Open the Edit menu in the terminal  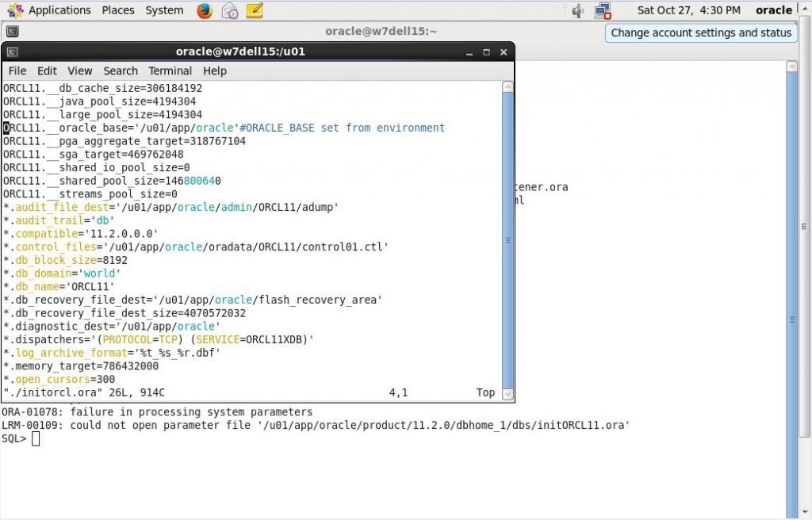tap(47, 71)
